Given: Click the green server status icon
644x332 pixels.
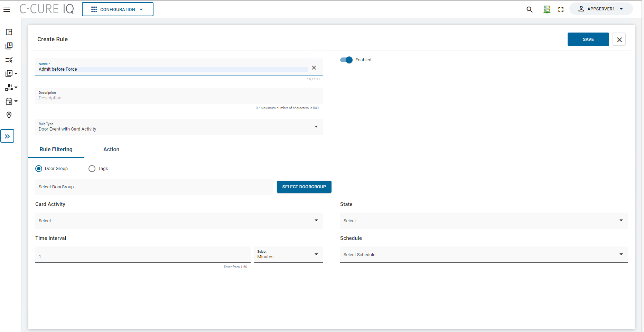Looking at the screenshot, I should point(547,10).
